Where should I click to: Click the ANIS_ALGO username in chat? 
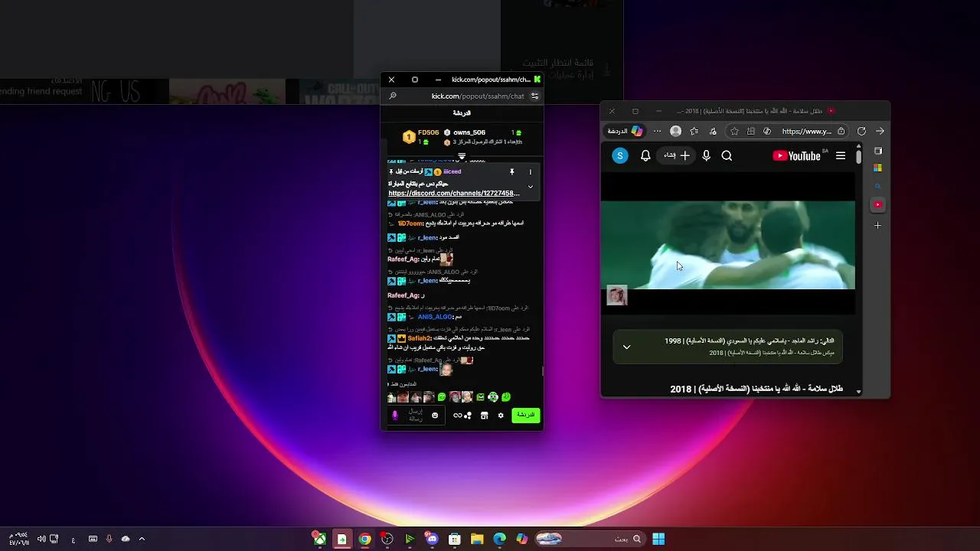point(435,317)
